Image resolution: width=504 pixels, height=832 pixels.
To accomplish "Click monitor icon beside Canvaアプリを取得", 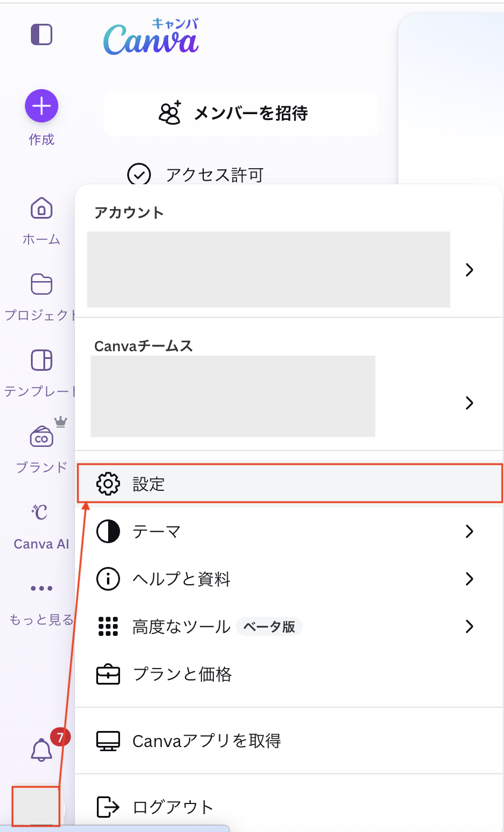I will [108, 741].
